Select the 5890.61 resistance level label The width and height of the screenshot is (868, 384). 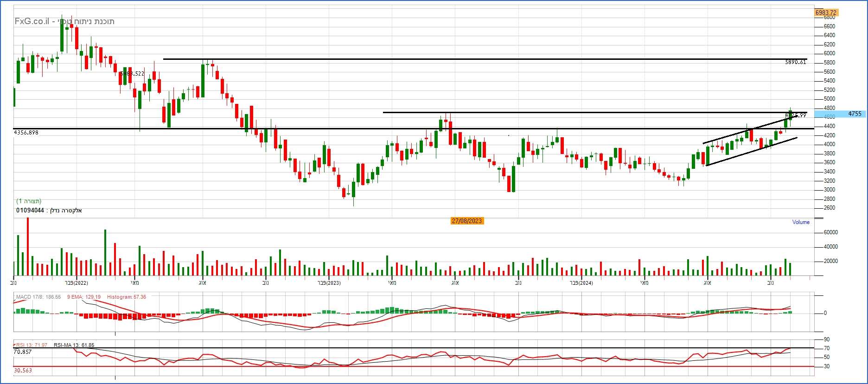point(796,62)
